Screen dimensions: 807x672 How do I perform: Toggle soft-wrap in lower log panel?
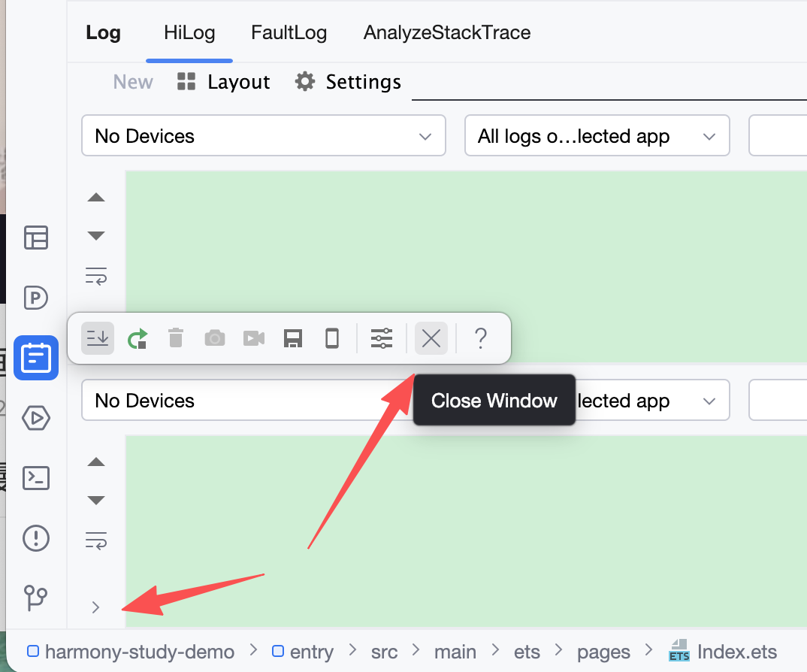click(96, 540)
